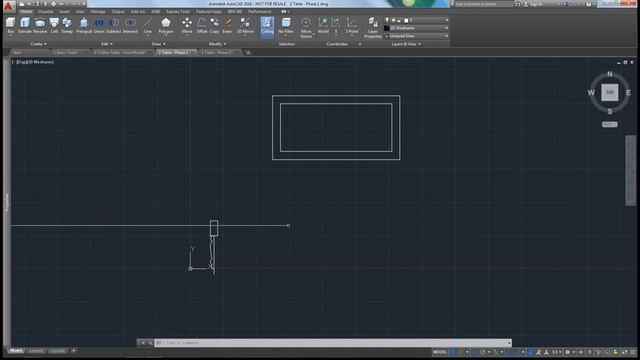Screen dimensions: 640x360
Task: Select the Revolve tool
Action: pyautogui.click(x=40, y=25)
